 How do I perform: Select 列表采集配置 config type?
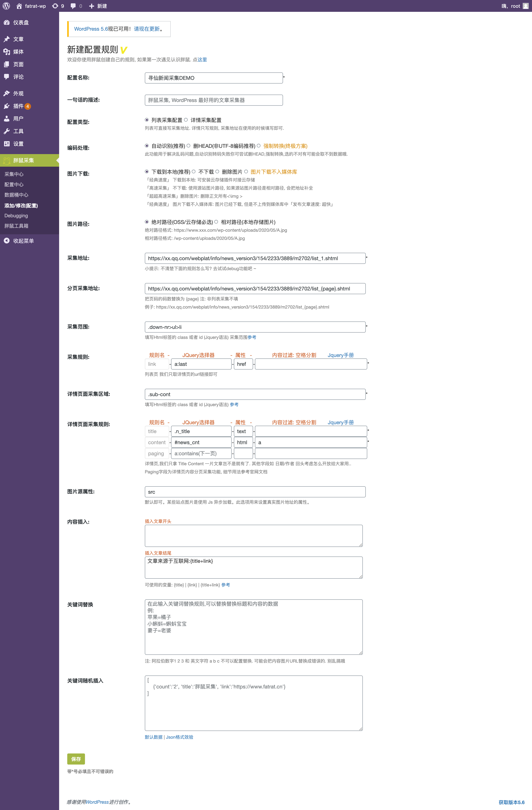pyautogui.click(x=147, y=120)
